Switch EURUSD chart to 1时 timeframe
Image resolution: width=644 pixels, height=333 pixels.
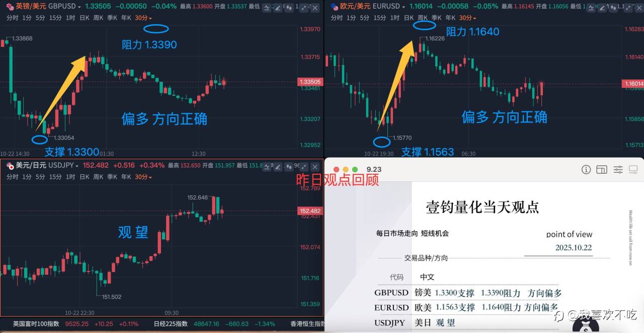click(395, 18)
